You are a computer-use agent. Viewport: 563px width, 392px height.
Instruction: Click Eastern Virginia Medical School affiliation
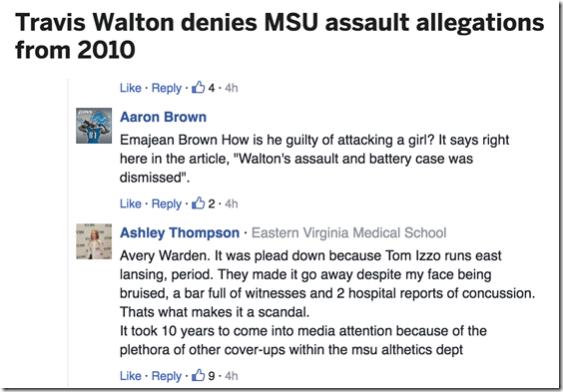coord(349,233)
